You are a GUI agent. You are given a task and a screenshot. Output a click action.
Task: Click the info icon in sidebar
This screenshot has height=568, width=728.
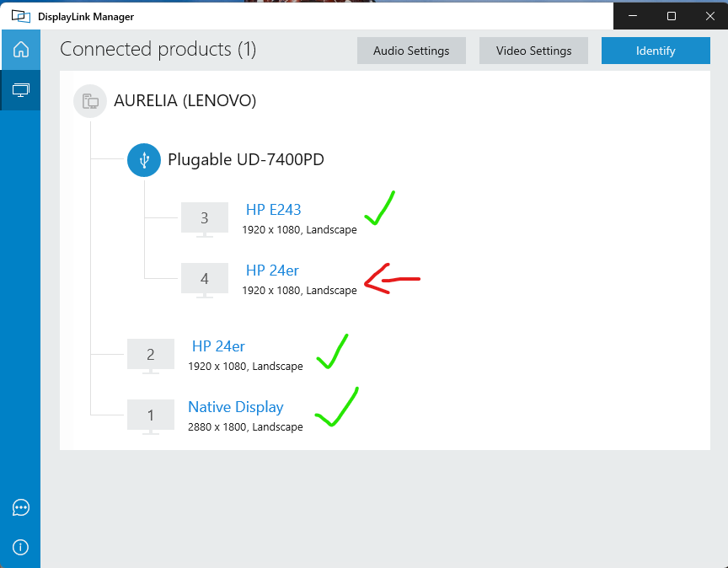21,547
